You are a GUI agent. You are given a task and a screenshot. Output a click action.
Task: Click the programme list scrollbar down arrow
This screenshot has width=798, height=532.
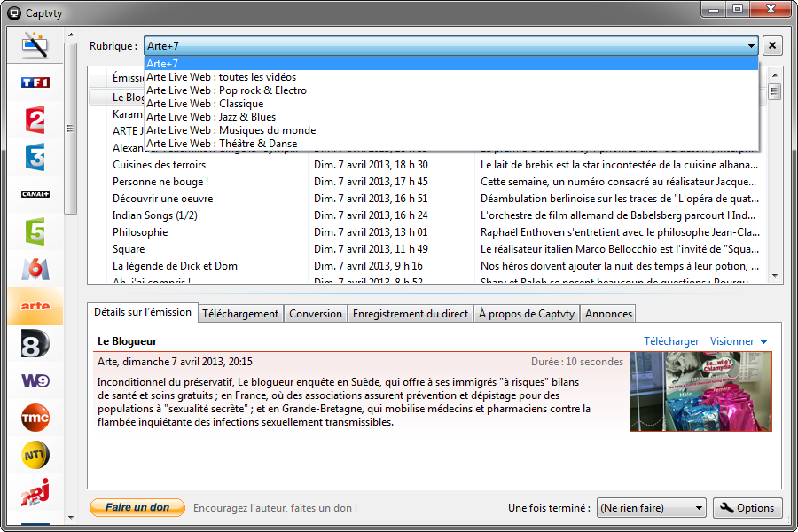pos(775,276)
